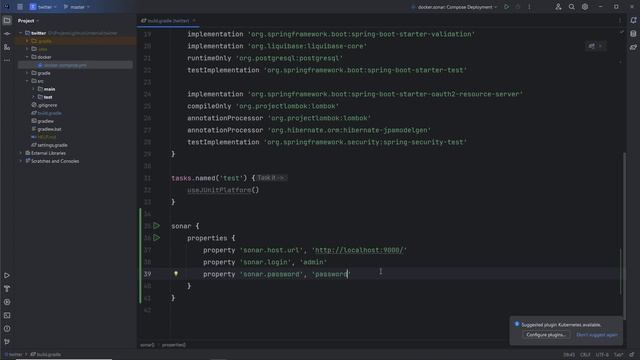
Task: Click the inspections checkmark widget
Action: click(x=622, y=32)
